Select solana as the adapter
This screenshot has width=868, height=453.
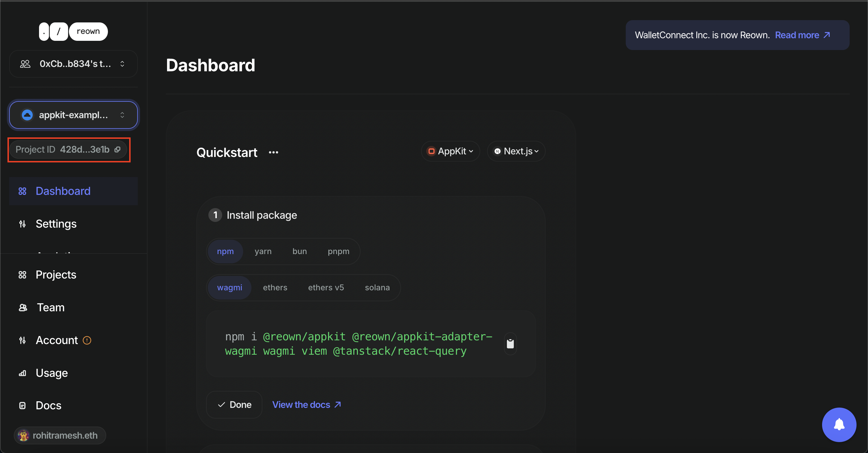tap(377, 287)
